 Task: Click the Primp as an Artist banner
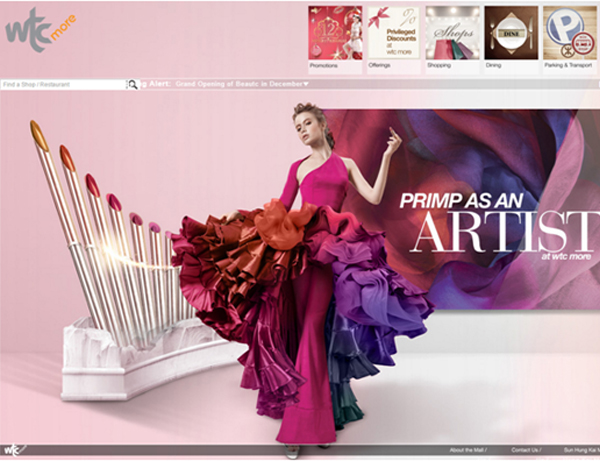(x=461, y=209)
